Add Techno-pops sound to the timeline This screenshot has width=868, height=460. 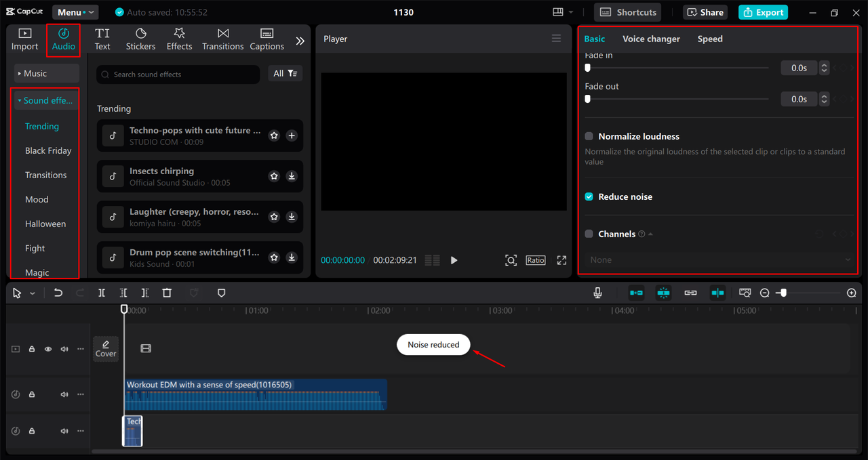(x=292, y=135)
